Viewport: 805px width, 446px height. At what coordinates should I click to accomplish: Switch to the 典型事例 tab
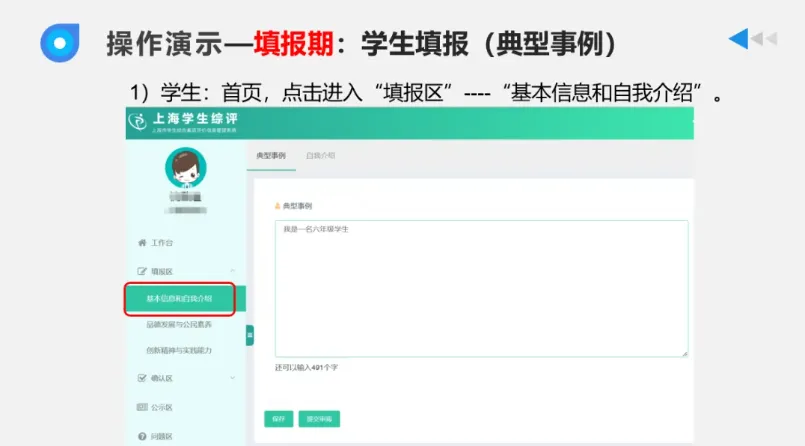pyautogui.click(x=271, y=156)
